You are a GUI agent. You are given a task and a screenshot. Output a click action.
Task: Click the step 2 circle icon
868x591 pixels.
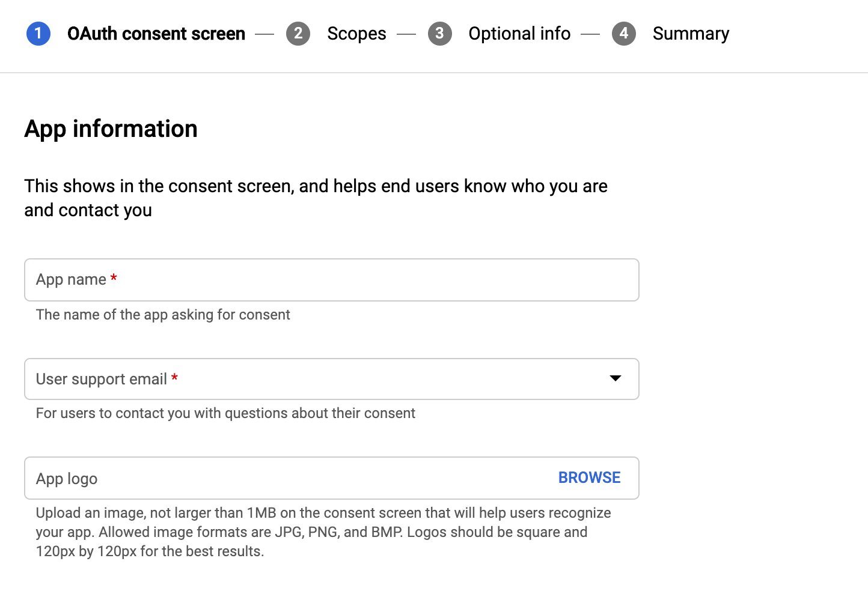298,34
